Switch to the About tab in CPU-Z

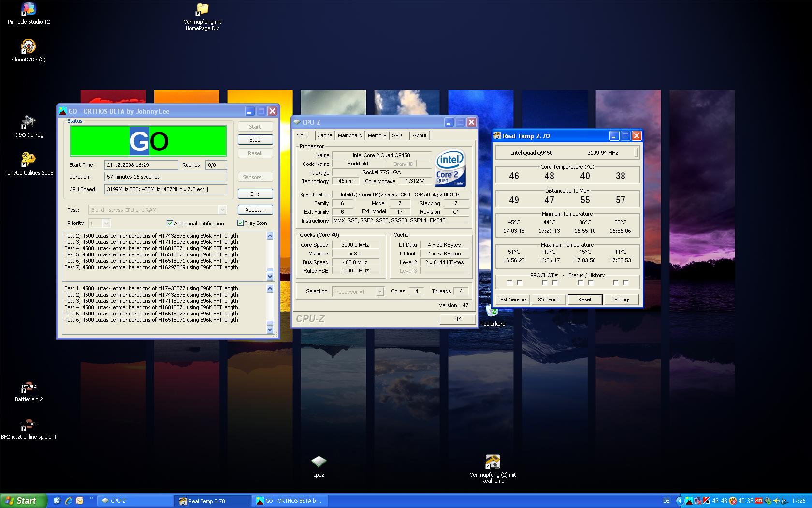tap(420, 136)
